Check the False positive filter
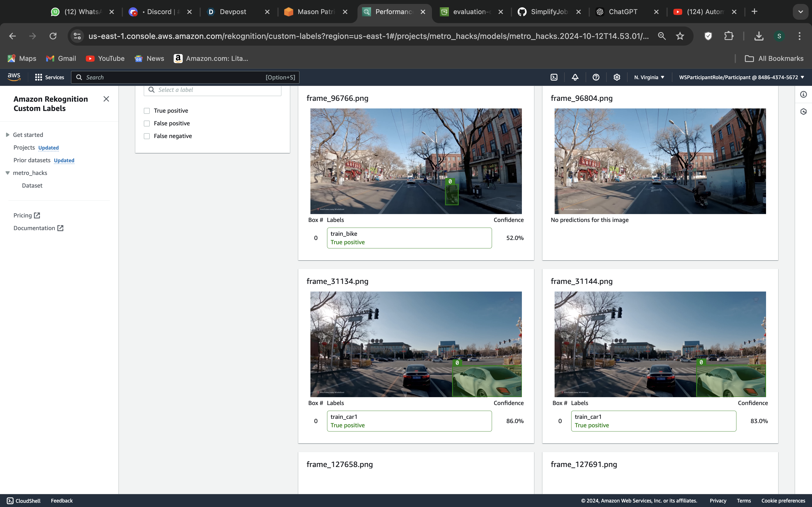The height and width of the screenshot is (507, 812). click(147, 123)
